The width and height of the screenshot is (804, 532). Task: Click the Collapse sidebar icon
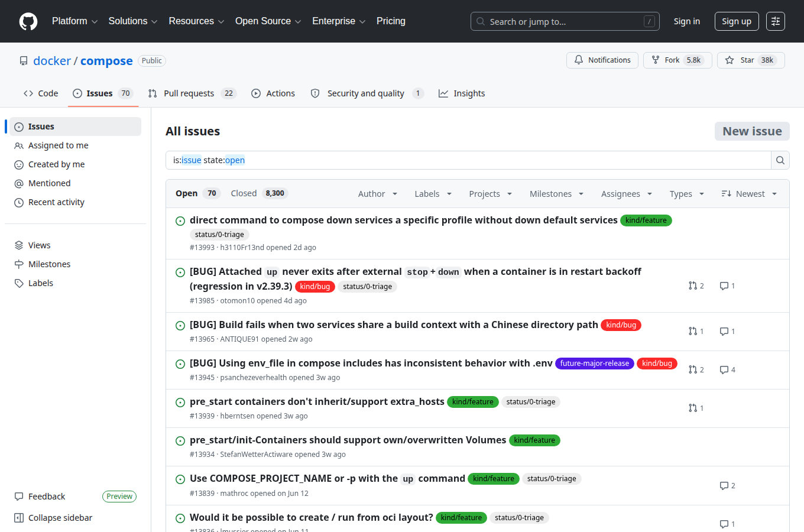19,518
